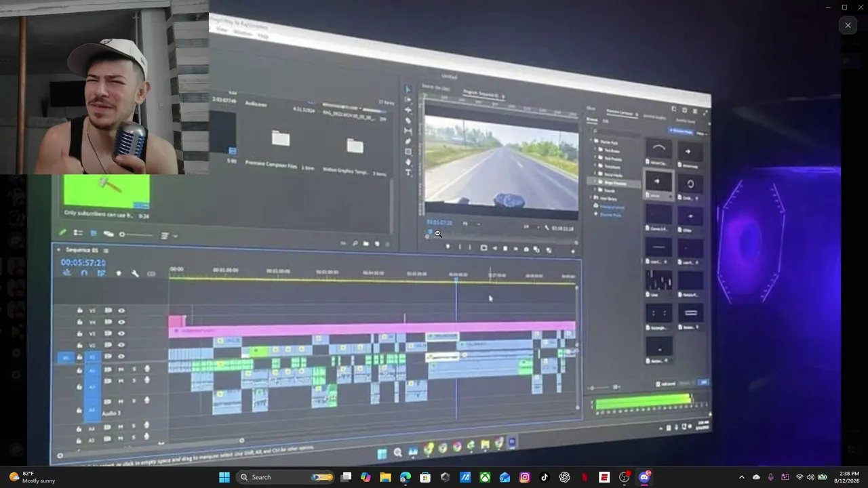The width and height of the screenshot is (868, 488).
Task: Select the Razor tool
Action: click(x=408, y=121)
